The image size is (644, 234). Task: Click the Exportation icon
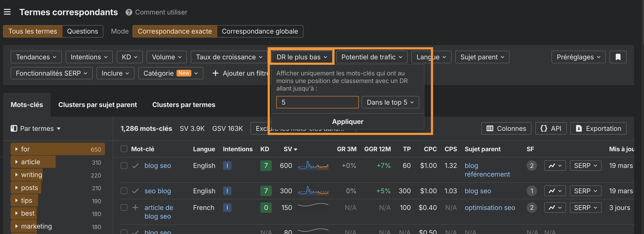tap(579, 128)
